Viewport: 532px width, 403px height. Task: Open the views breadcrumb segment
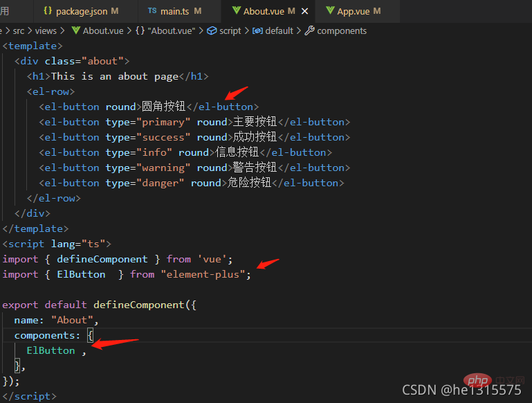point(46,31)
